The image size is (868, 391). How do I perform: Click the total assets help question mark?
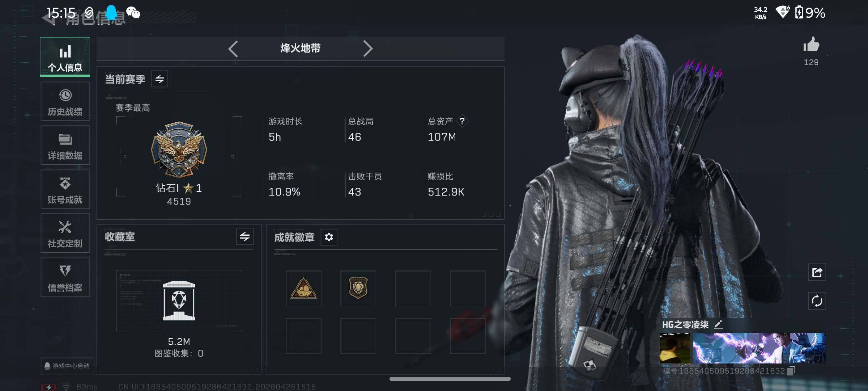462,121
